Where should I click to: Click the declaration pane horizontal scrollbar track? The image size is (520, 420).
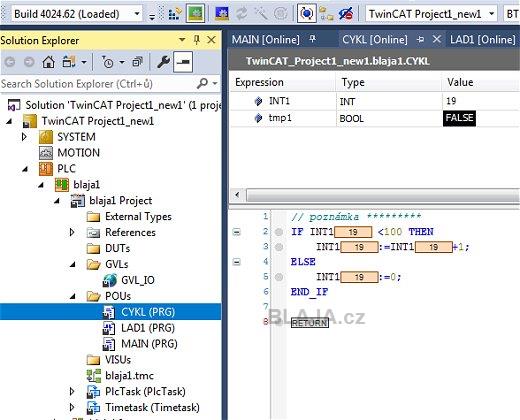pos(383,195)
